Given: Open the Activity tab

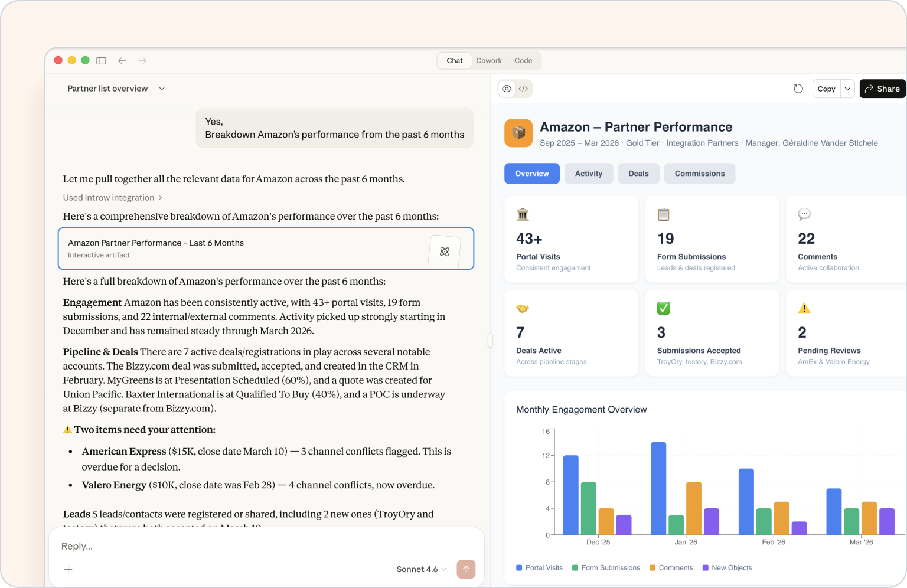Looking at the screenshot, I should click(588, 173).
